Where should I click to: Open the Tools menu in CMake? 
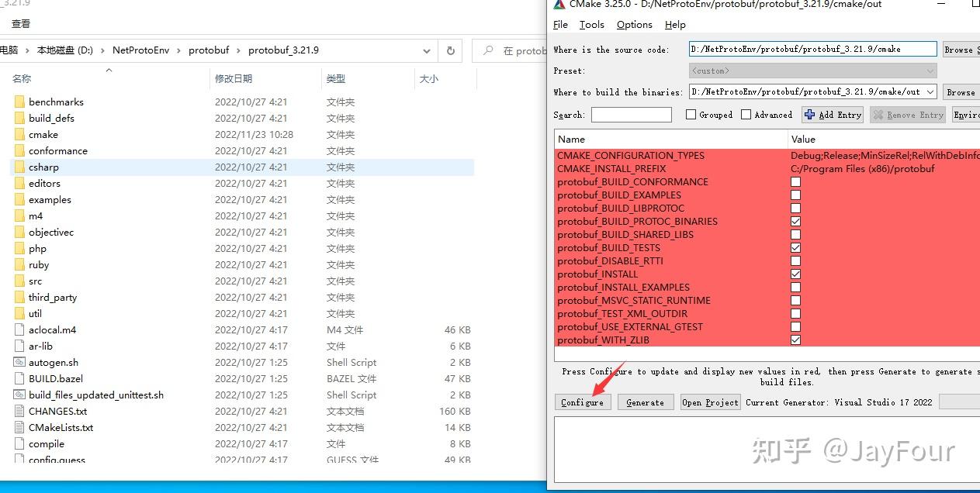click(591, 24)
